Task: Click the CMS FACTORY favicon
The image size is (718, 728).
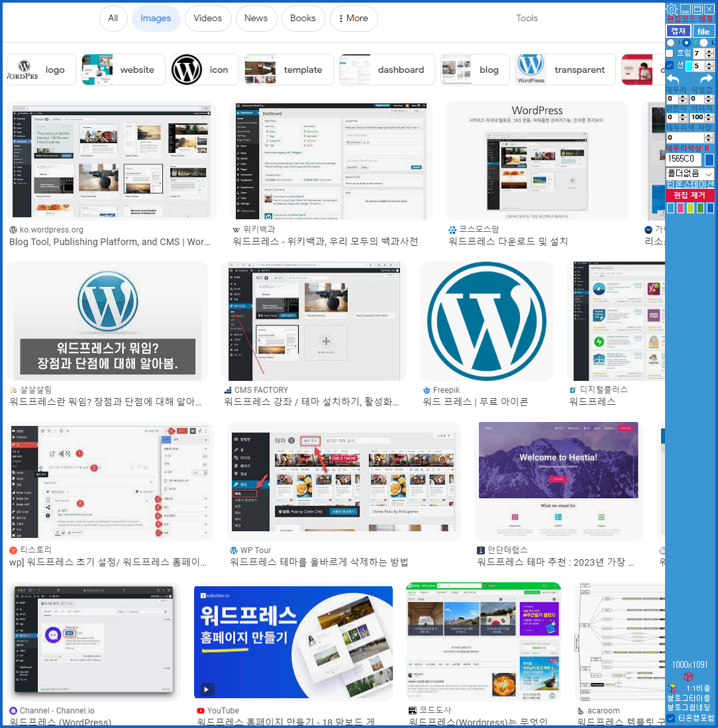Action: (x=228, y=390)
